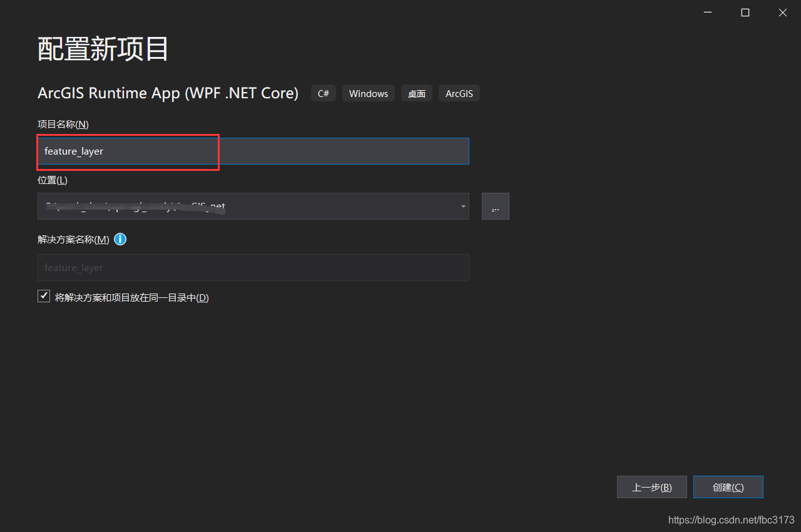Click the ArcGIS tag
The image size is (801, 532).
459,93
